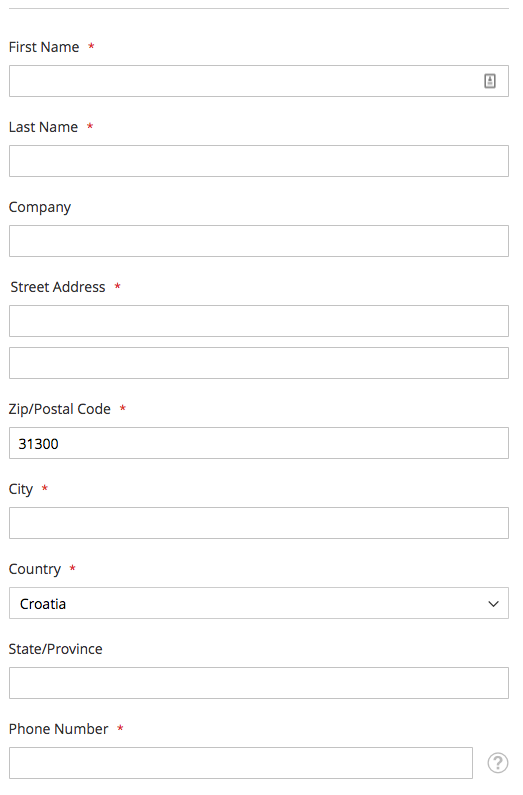
Task: Click the Last Name label text
Action: [x=44, y=127]
